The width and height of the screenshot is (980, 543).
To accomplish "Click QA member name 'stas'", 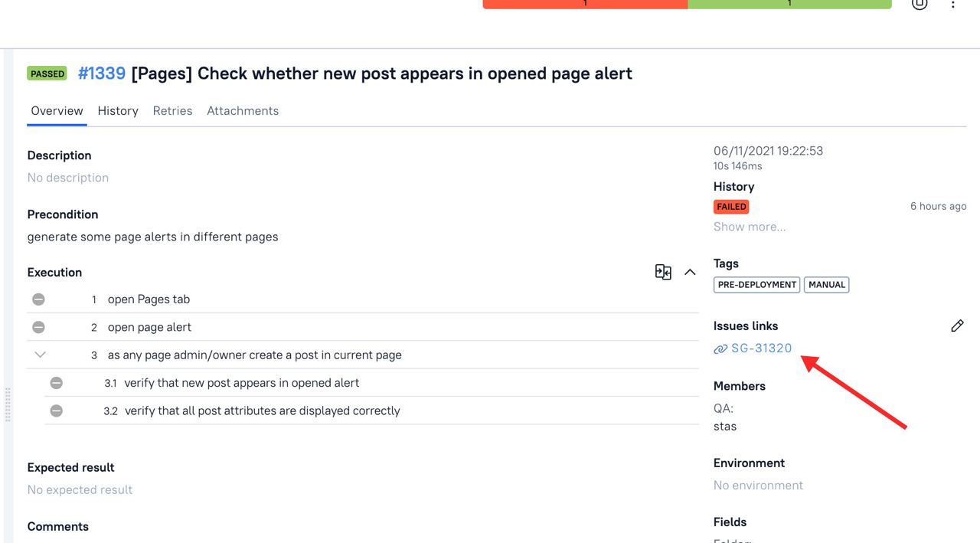I will (x=725, y=427).
